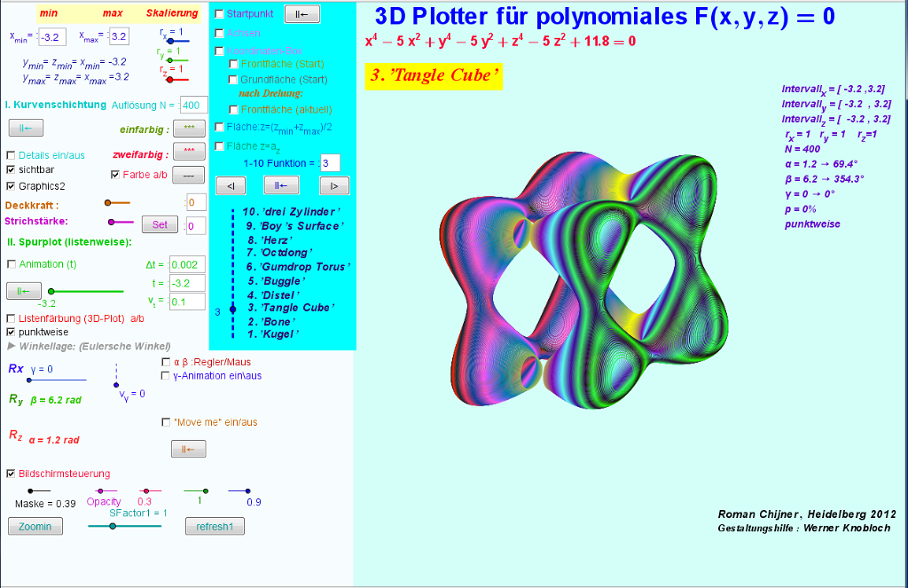This screenshot has width=908, height=588.
Task: Enable the Animation (t) checkbox
Action: click(11, 264)
